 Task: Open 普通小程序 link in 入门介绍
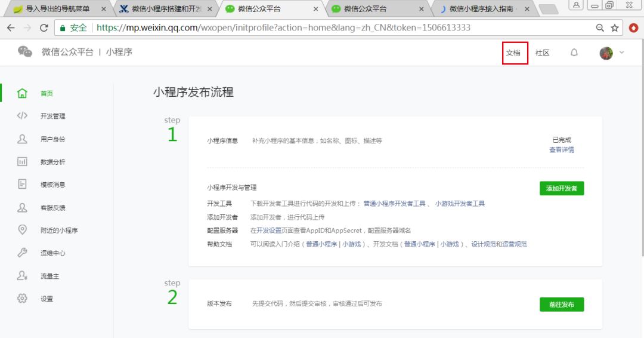[321, 244]
